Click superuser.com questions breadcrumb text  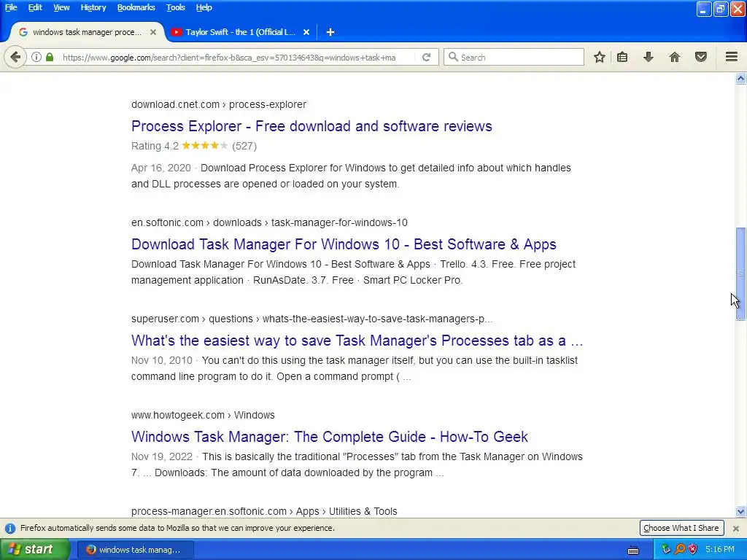coord(312,319)
